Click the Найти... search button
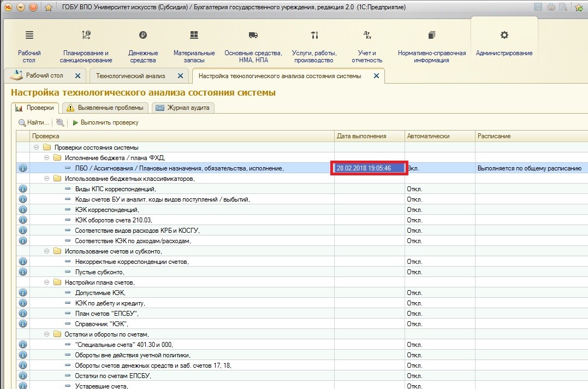 click(34, 123)
